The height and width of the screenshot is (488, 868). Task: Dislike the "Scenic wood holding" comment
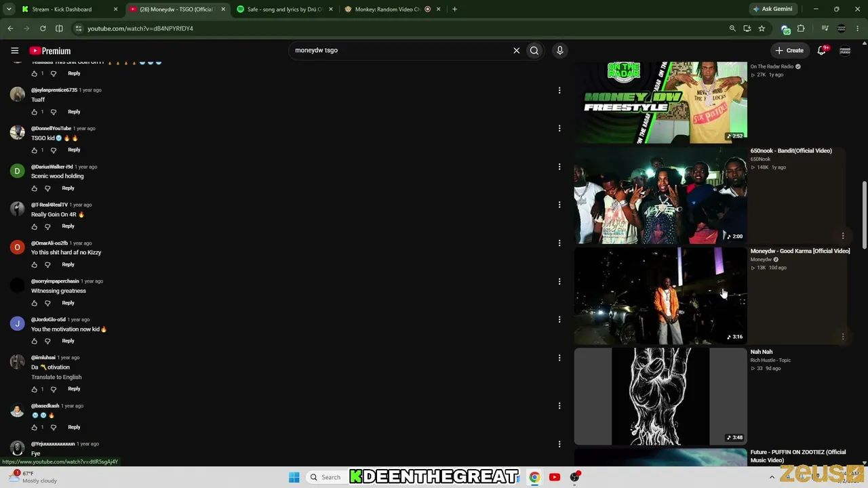pos(47,188)
